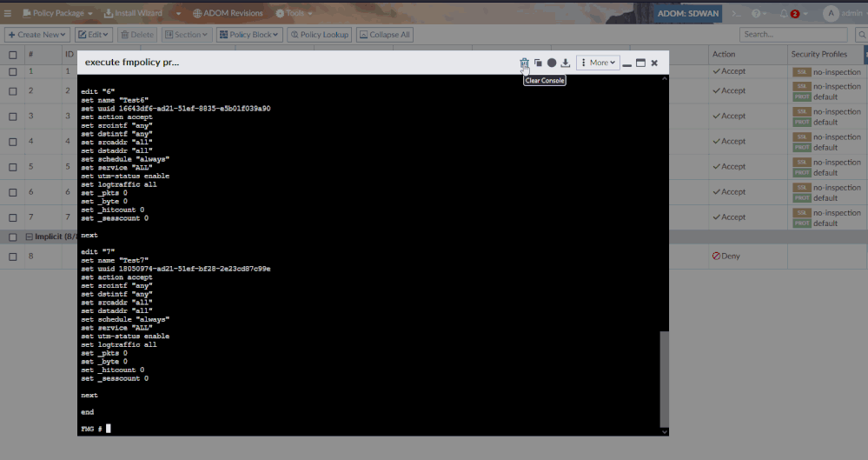
Task: Click the Delete button
Action: tap(137, 35)
